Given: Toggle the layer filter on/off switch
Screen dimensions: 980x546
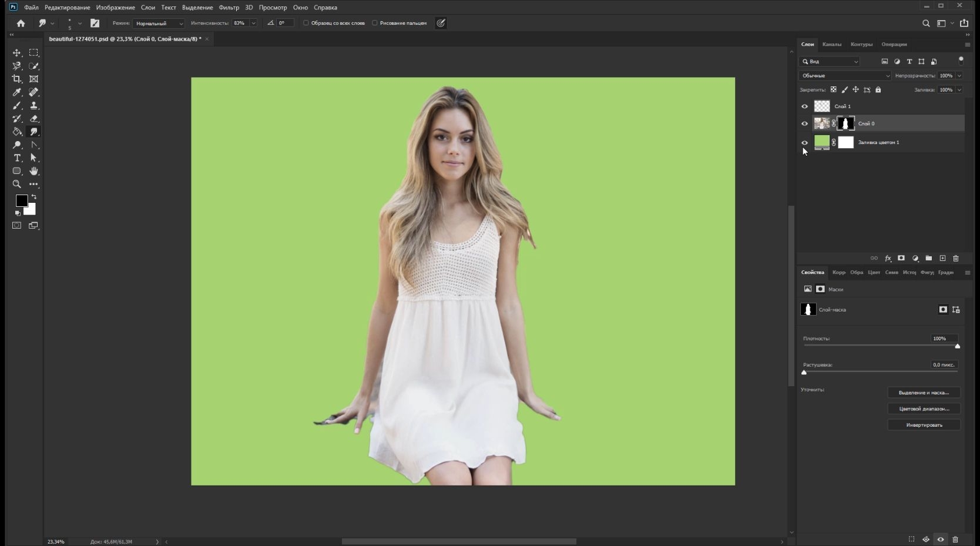Looking at the screenshot, I should point(961,61).
